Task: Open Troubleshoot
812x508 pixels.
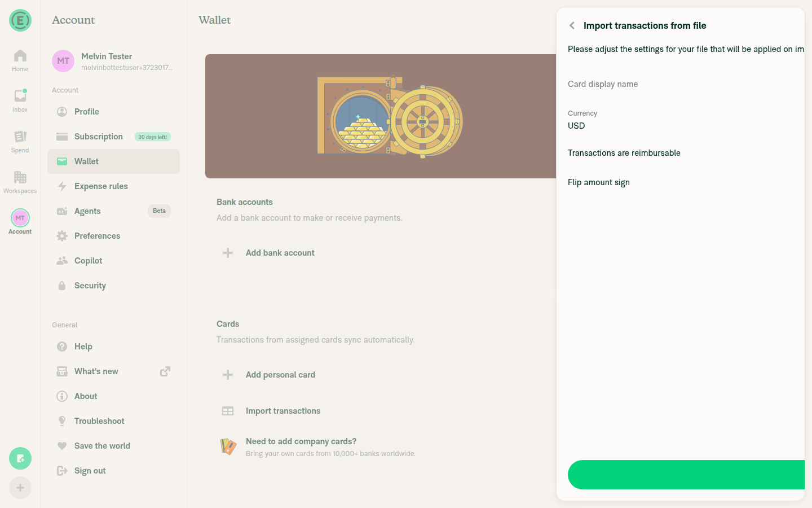Action: click(113, 421)
